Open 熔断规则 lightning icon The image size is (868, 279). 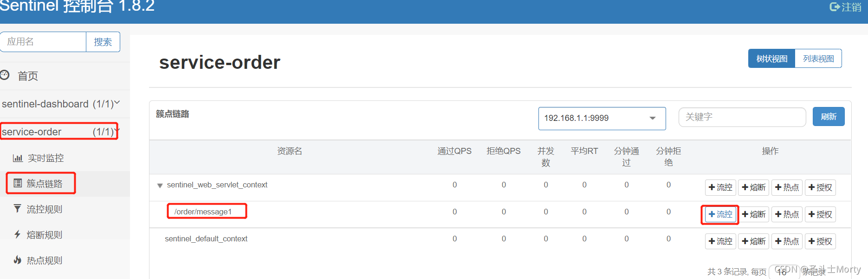17,234
